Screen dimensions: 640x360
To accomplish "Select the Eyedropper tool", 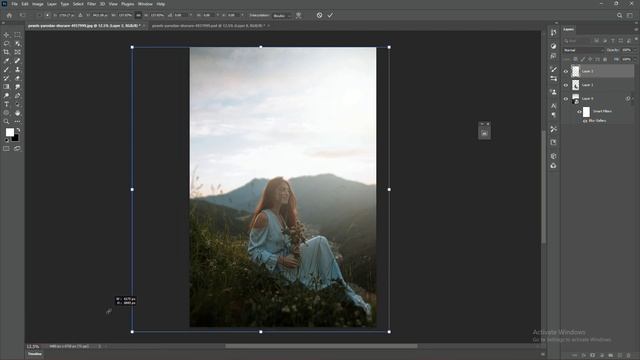I will point(6,61).
